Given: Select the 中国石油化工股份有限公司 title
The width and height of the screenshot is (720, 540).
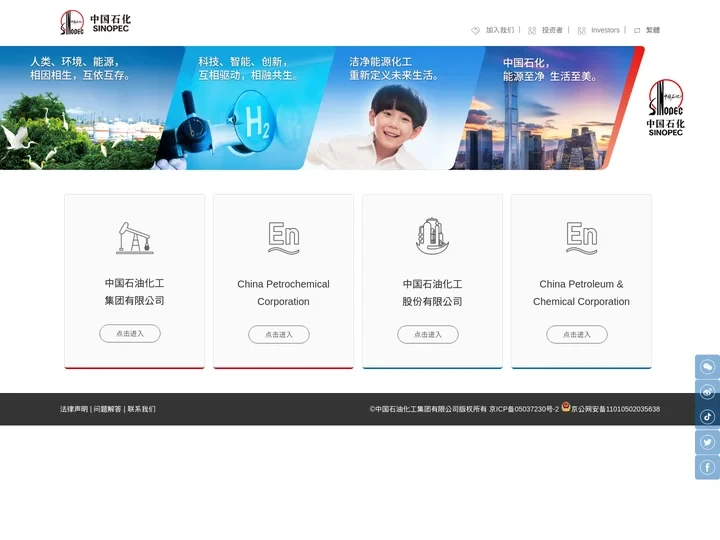Looking at the screenshot, I should pyautogui.click(x=432, y=292).
